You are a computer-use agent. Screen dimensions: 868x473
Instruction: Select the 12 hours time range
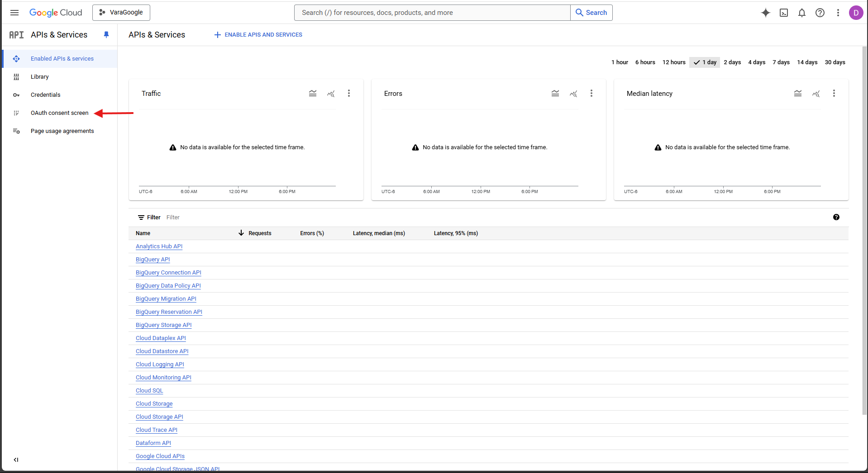click(x=674, y=62)
